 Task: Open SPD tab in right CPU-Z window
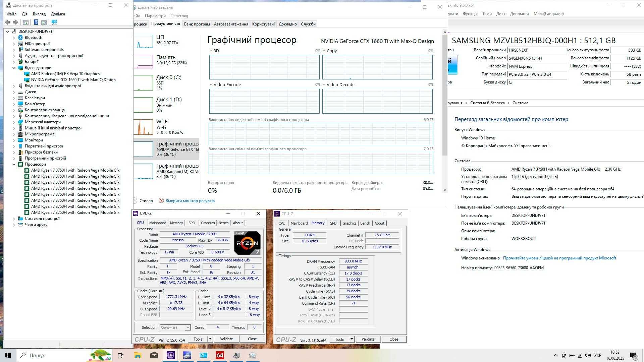click(x=333, y=223)
